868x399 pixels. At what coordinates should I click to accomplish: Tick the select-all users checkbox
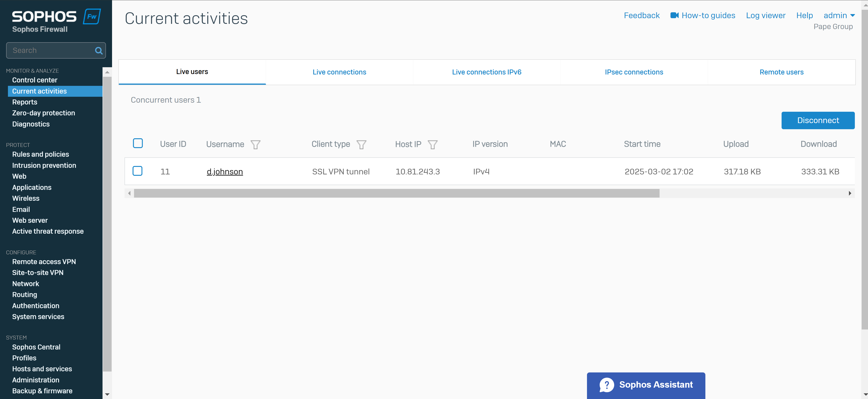(x=138, y=143)
